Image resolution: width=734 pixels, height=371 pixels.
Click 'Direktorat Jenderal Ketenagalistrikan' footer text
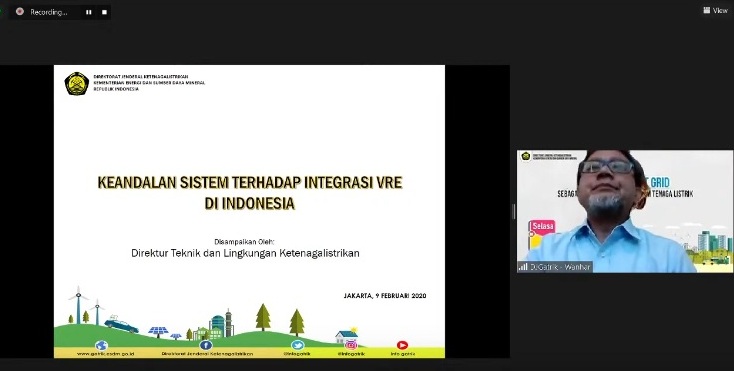tap(207, 354)
